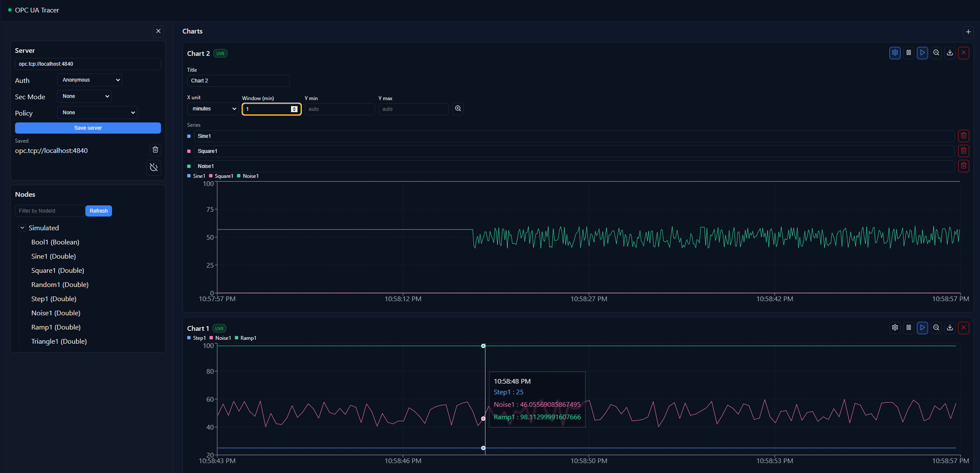
Task: Download Chart 2 data
Action: [950, 53]
